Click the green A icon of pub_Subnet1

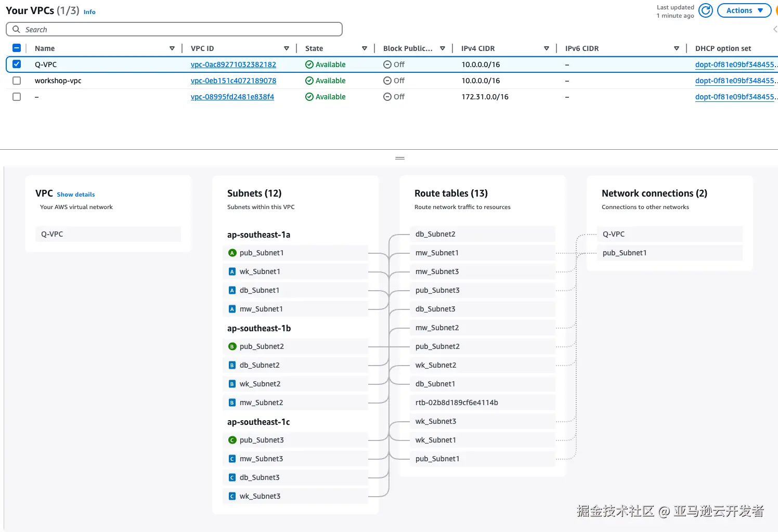(x=232, y=253)
